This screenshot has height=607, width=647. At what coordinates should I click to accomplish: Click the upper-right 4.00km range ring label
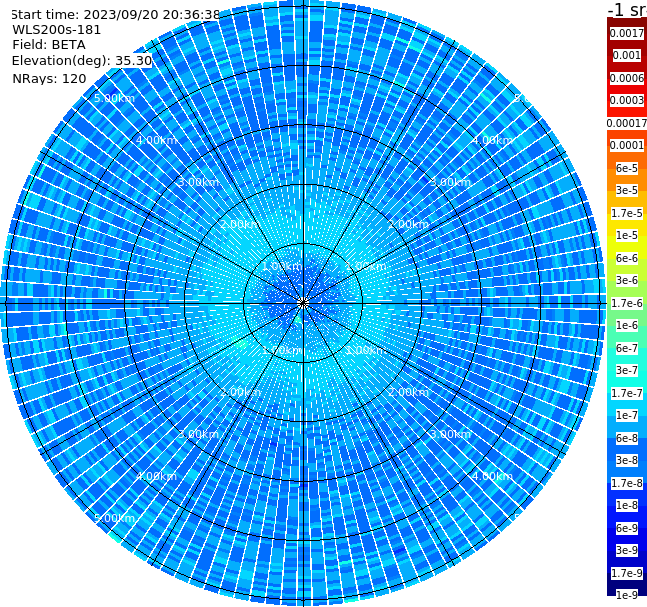[492, 140]
